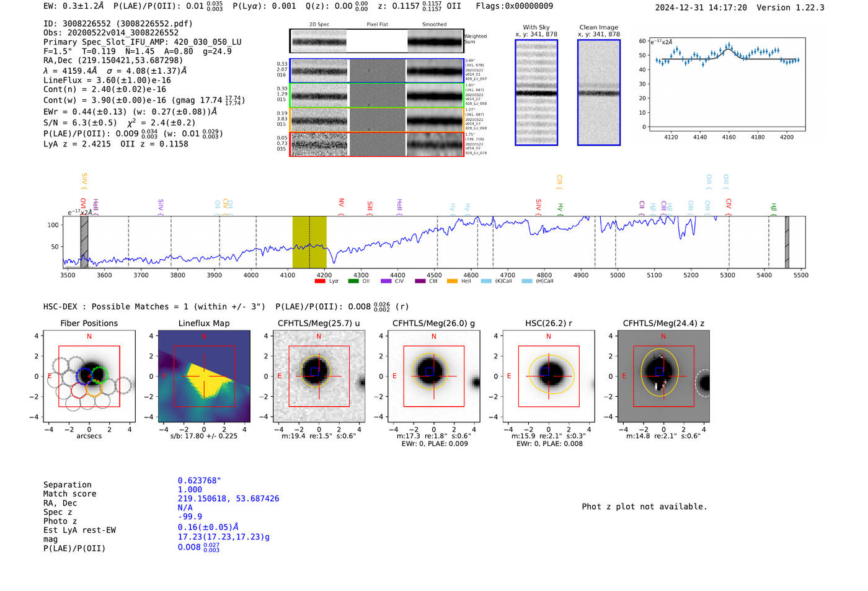Click the Cont(w) gmag 17.74 line
Screen dimensions: 868x591
click(144, 100)
